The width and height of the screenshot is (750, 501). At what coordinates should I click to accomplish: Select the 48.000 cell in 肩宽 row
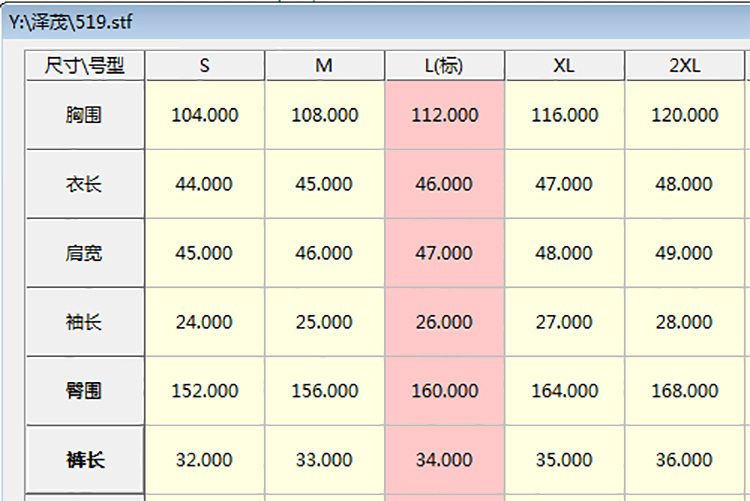click(565, 253)
